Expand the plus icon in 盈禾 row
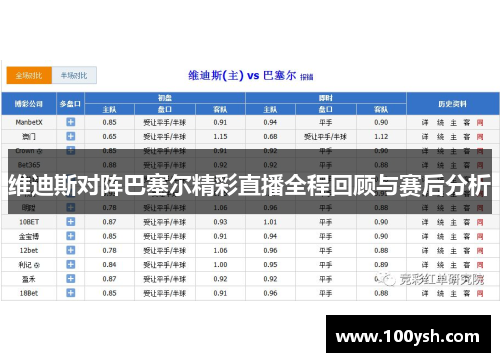Screen dimensions: 500x362 click(x=71, y=279)
